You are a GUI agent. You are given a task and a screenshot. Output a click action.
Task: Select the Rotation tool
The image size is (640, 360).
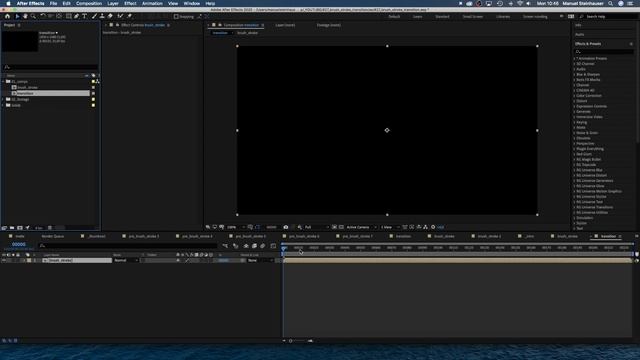pos(43,16)
